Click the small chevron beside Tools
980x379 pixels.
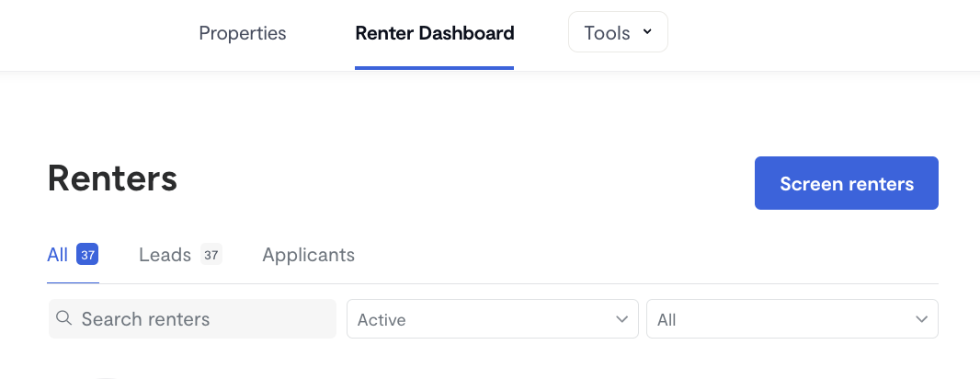[647, 31]
